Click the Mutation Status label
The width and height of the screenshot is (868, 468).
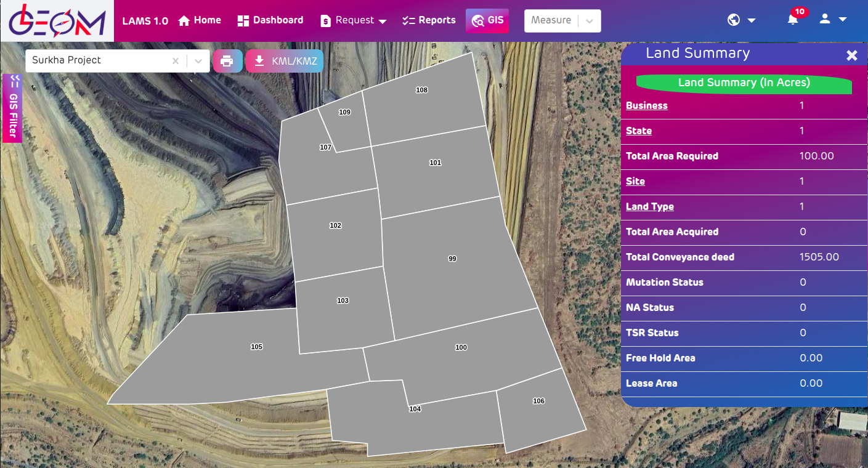pyautogui.click(x=665, y=283)
